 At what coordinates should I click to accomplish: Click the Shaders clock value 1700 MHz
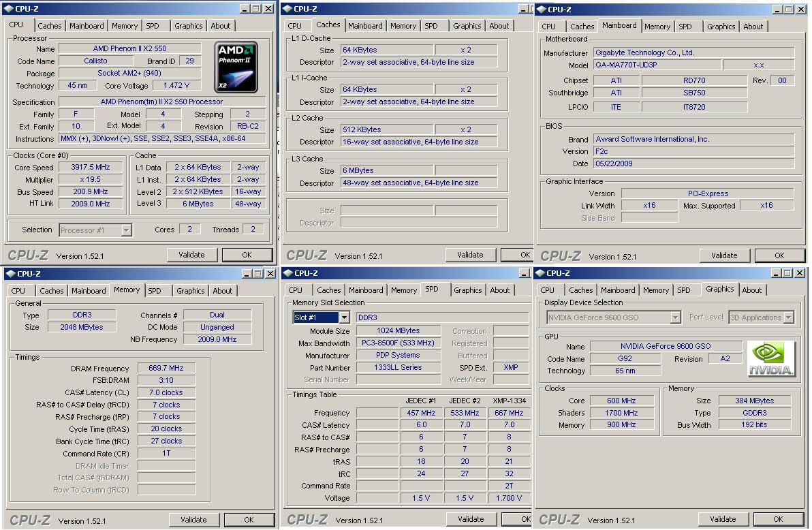tap(621, 413)
